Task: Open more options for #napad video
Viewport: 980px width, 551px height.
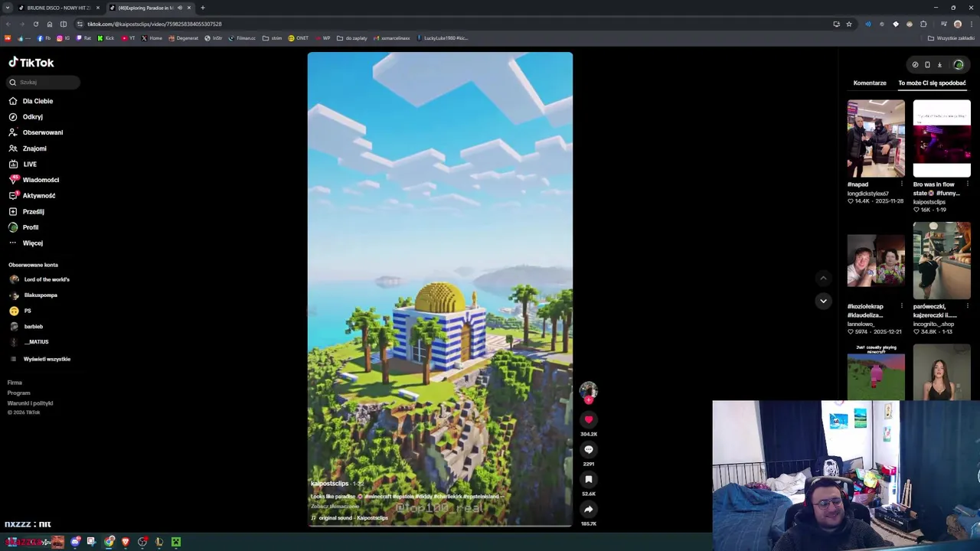Action: coord(901,184)
